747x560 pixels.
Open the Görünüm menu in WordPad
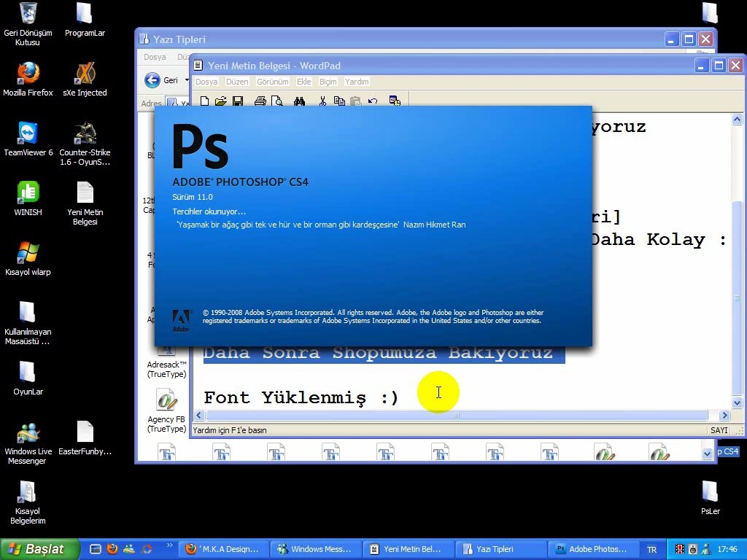click(x=273, y=82)
